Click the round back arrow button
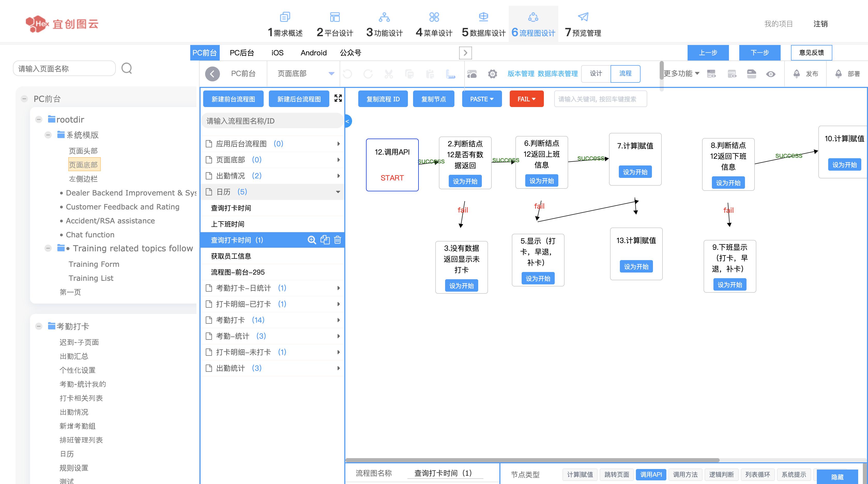The width and height of the screenshot is (868, 484). [x=212, y=74]
